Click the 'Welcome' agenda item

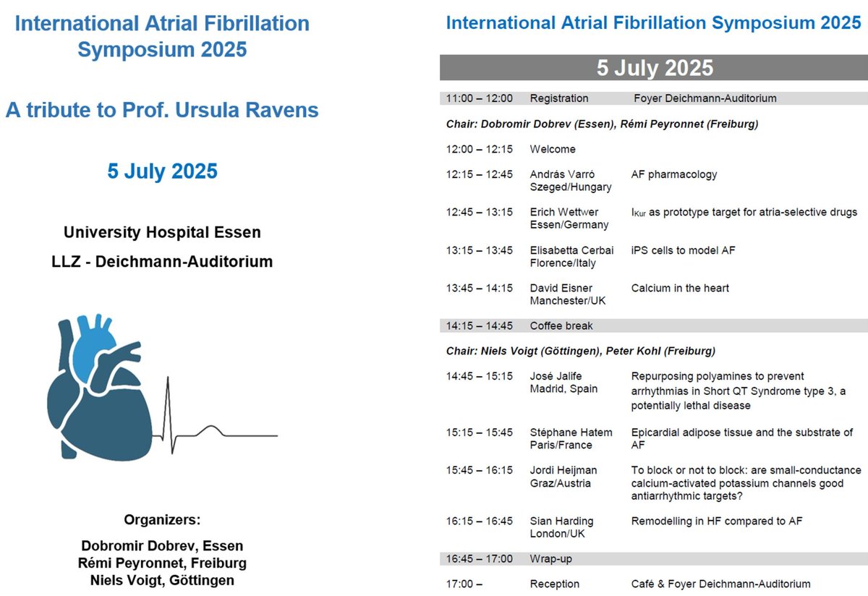pos(553,149)
